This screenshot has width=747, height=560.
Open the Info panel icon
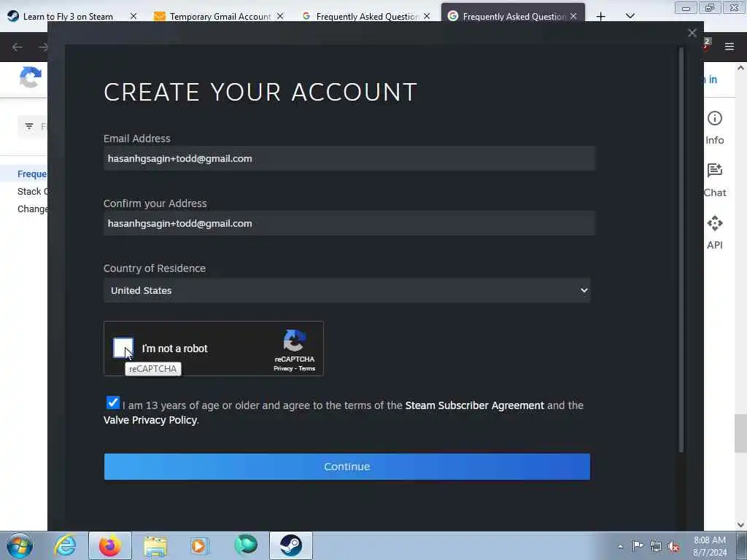pos(715,118)
